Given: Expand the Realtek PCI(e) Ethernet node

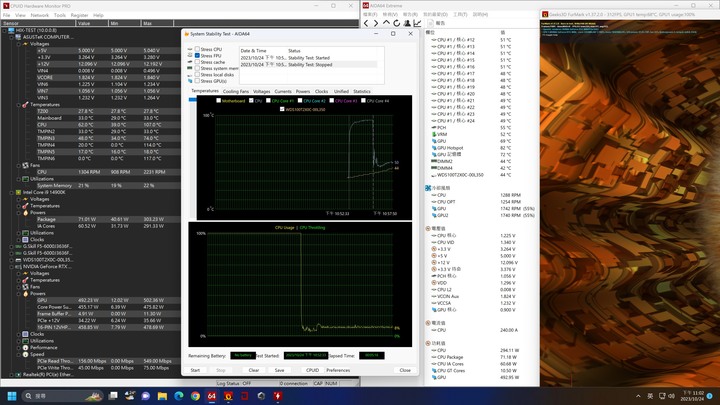Looking at the screenshot, I should click(11, 375).
